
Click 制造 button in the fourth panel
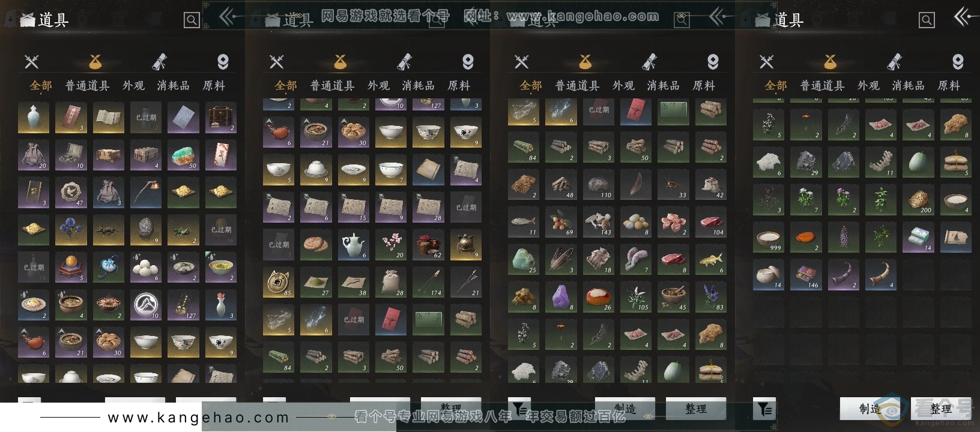coord(870,409)
